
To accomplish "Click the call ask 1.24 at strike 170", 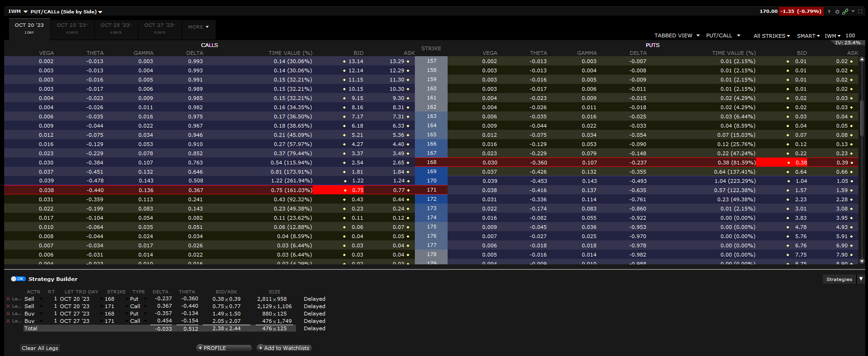I will pos(399,181).
